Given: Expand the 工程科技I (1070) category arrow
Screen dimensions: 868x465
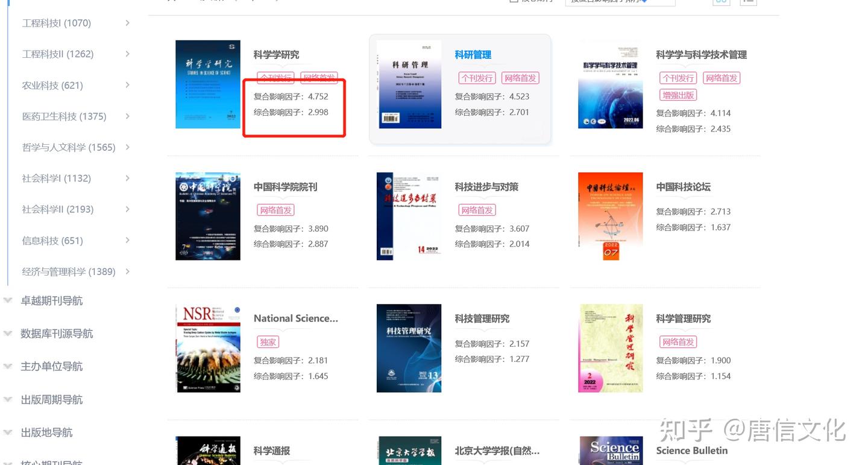Looking at the screenshot, I should click(127, 23).
